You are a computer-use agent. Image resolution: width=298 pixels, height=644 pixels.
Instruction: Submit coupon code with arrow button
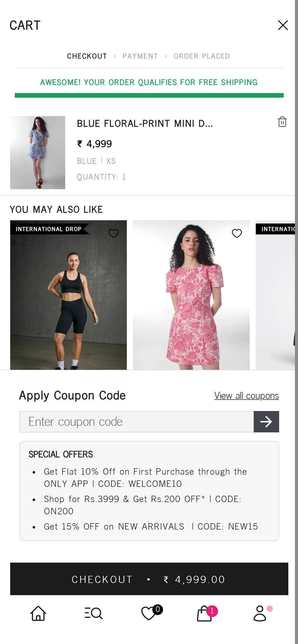[266, 421]
